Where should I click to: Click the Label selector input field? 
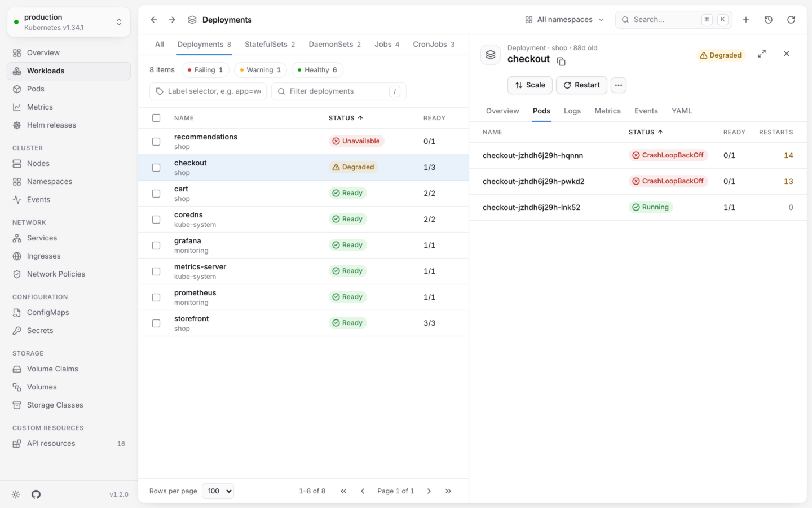point(208,91)
